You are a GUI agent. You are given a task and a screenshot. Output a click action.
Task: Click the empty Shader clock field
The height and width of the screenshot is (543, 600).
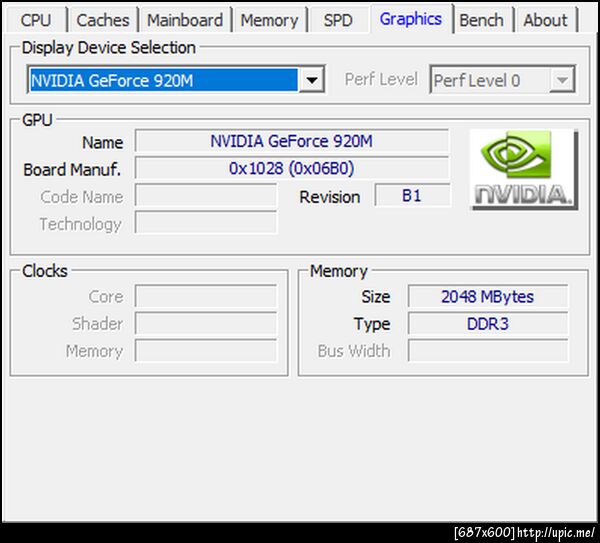[206, 324]
